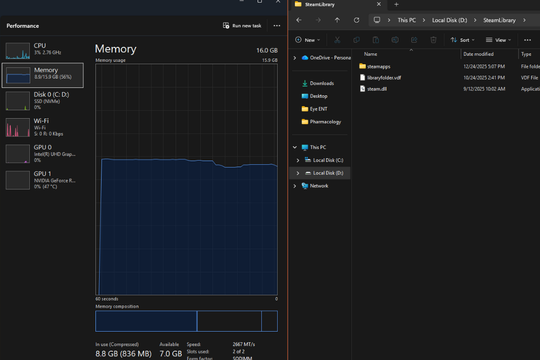This screenshot has height=360, width=540.
Task: Select Memory performance entry
Action: coord(43,75)
